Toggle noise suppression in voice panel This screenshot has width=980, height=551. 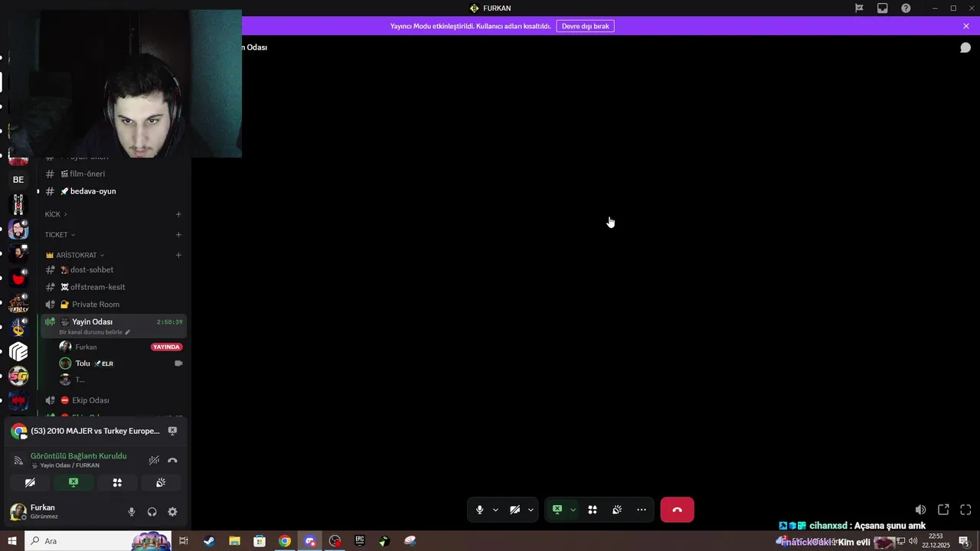[154, 460]
